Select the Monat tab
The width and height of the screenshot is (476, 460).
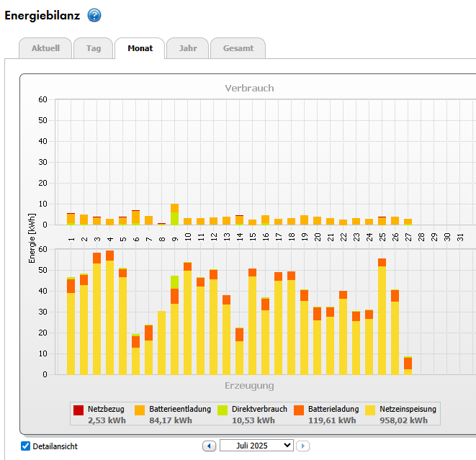point(140,48)
